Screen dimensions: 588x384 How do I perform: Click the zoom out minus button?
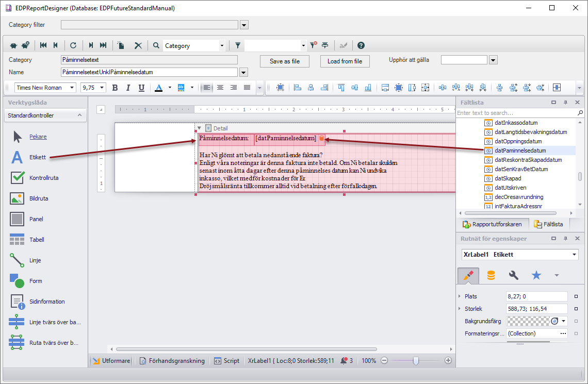384,360
